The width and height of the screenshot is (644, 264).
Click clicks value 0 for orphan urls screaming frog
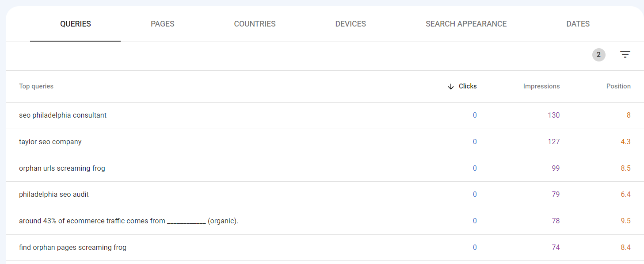[x=475, y=168]
